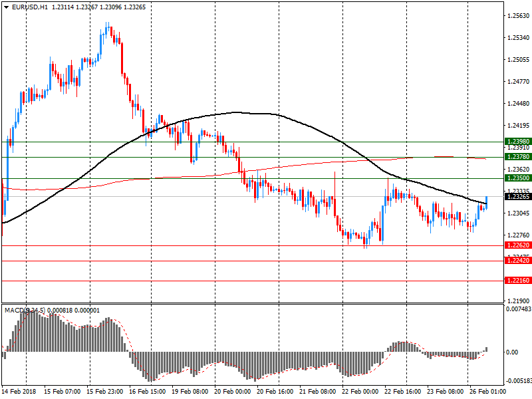Select the 1.22620 red support price tag

(x=517, y=245)
